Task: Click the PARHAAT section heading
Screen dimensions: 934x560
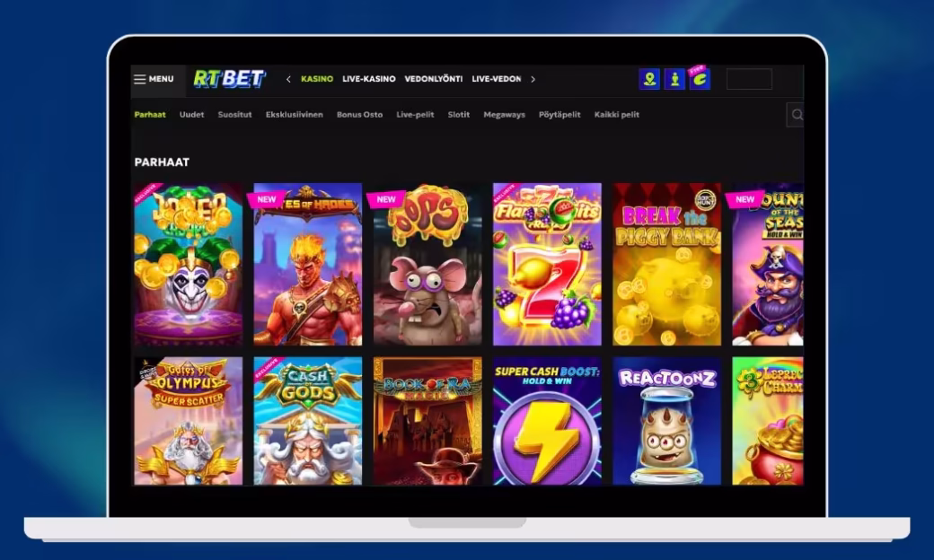Action: [162, 162]
